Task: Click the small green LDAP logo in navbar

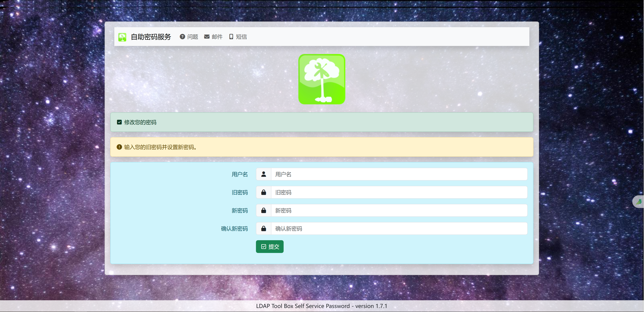Action: pos(122,37)
